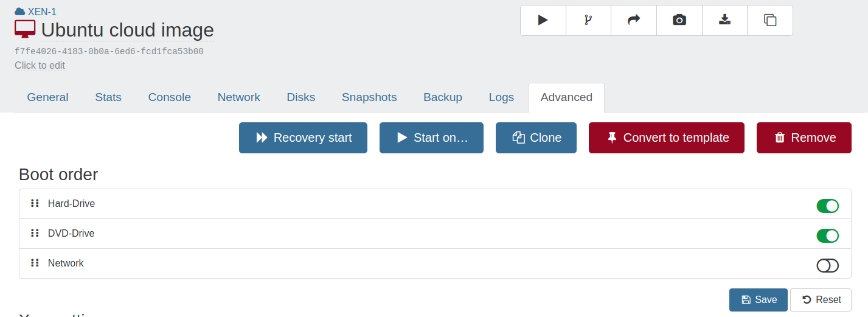Viewport: 868px width, 317px height.
Task: Start the VM with the play icon
Action: (x=543, y=20)
